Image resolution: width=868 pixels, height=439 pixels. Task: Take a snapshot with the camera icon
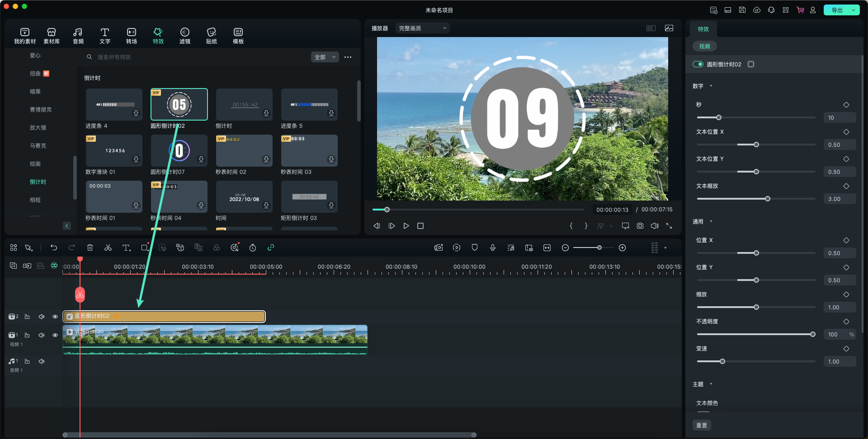pyautogui.click(x=640, y=226)
